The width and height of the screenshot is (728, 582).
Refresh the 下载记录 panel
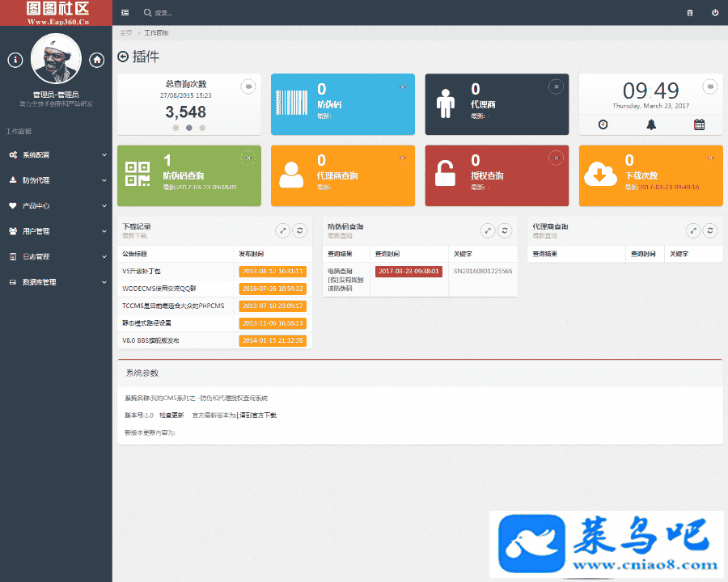tap(299, 230)
